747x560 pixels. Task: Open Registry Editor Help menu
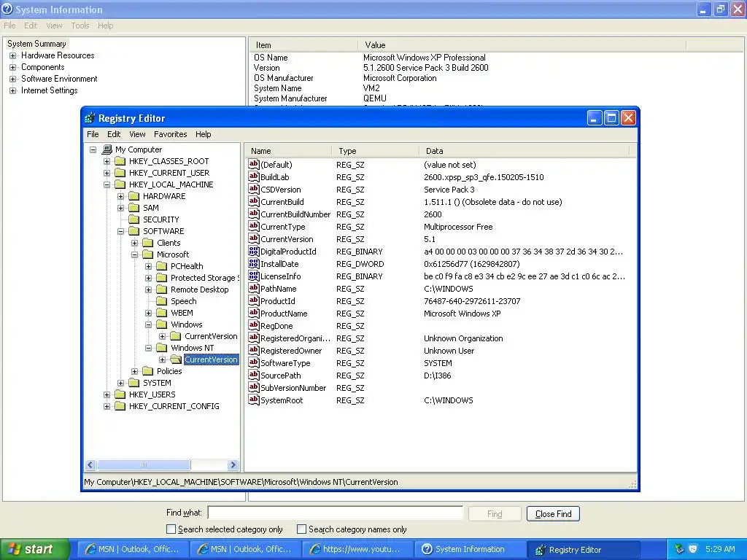click(204, 134)
